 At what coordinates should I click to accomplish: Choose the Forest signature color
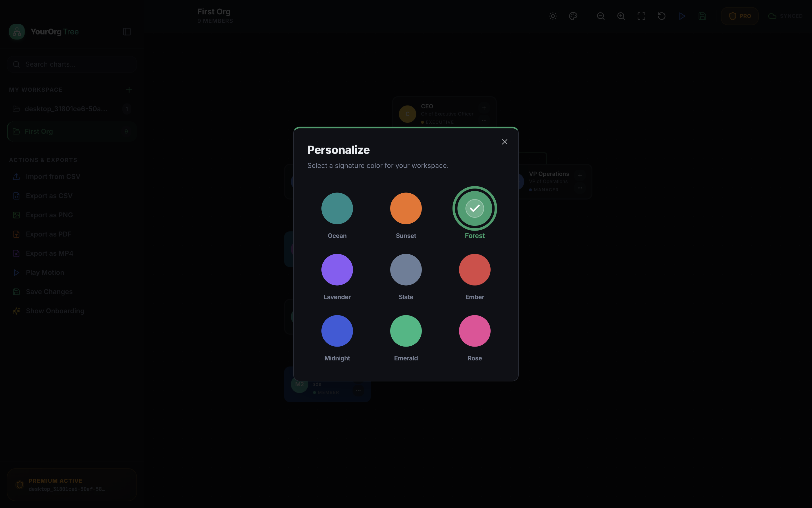[x=475, y=208]
